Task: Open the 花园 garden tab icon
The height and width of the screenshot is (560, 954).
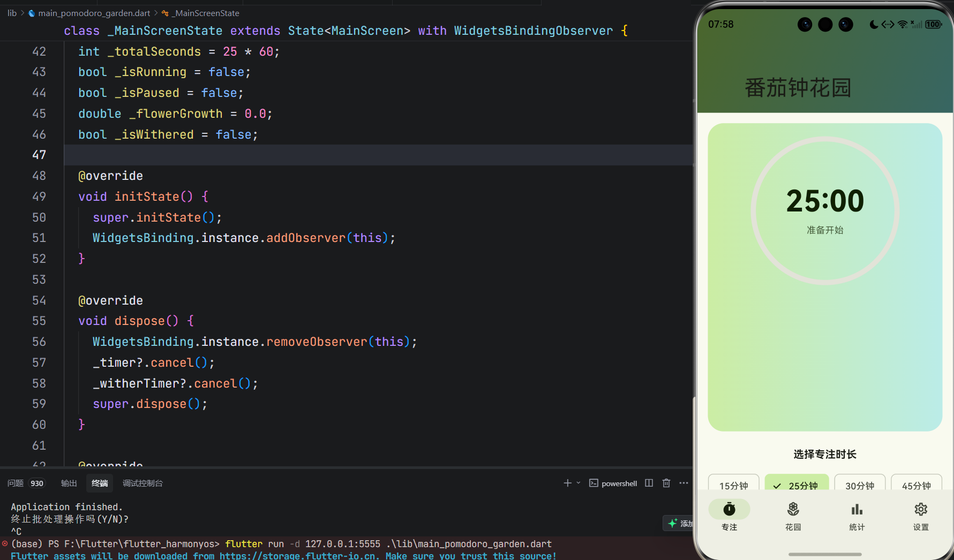Action: [793, 509]
